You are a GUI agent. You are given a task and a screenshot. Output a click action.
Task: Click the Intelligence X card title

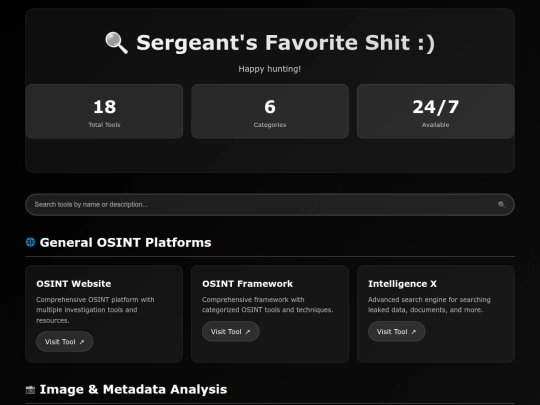pos(402,284)
